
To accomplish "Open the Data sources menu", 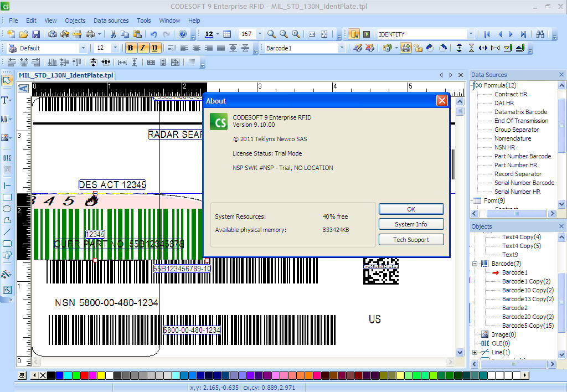I will click(111, 20).
